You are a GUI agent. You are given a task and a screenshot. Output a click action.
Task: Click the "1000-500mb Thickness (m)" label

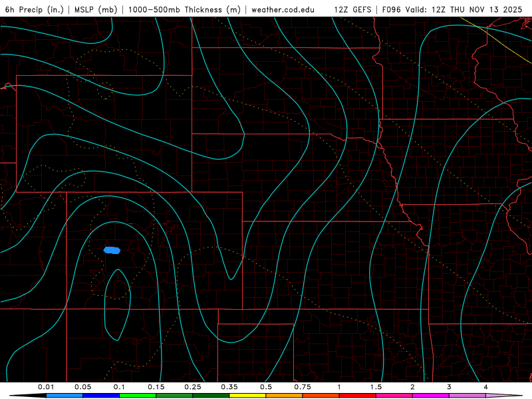184,9
